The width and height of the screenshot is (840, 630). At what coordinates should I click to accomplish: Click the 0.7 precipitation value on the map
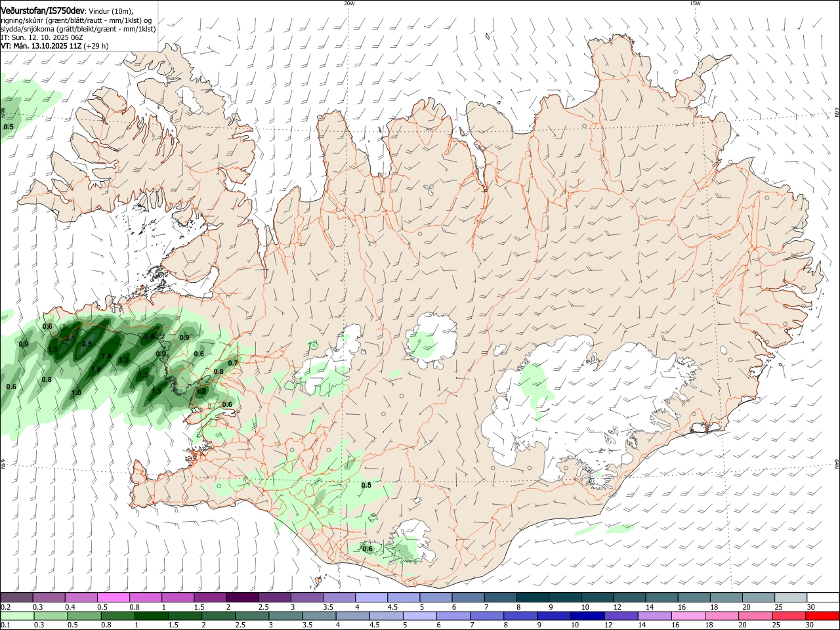(x=233, y=363)
